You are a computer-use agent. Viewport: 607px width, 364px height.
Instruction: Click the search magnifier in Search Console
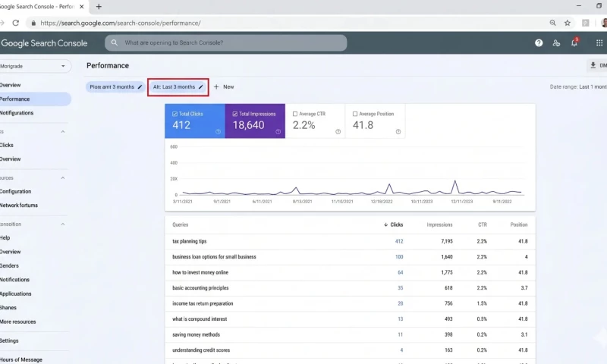[115, 42]
